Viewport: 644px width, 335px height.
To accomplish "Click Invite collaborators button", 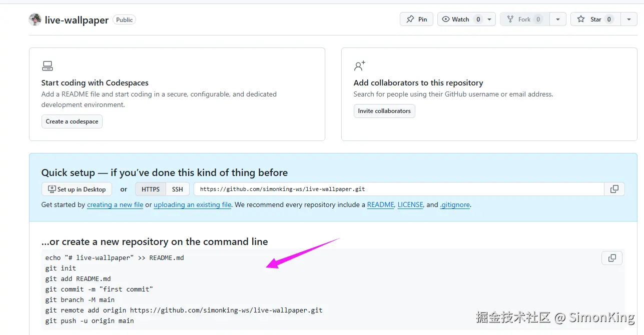I will point(384,111).
